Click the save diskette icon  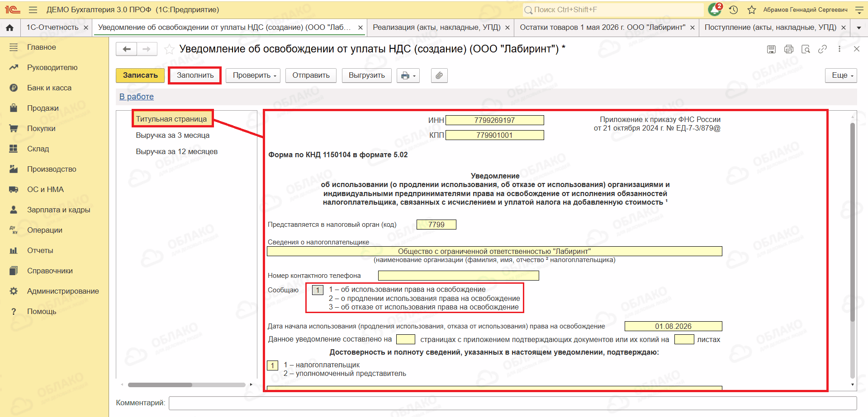pos(772,49)
